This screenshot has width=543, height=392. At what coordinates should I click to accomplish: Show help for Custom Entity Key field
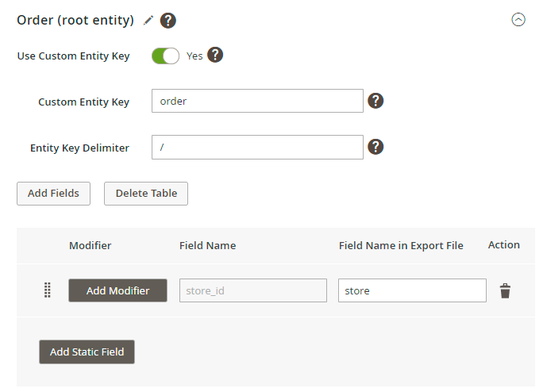376,101
